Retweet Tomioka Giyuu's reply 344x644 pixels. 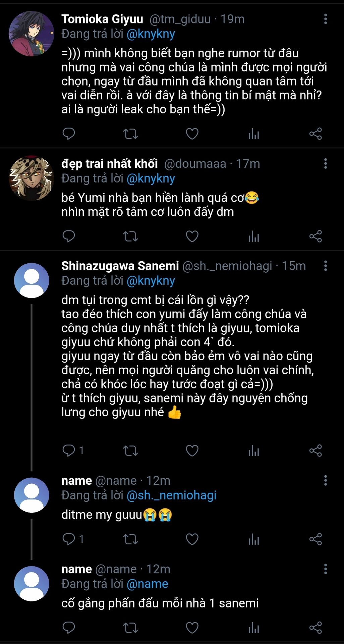pos(130,134)
